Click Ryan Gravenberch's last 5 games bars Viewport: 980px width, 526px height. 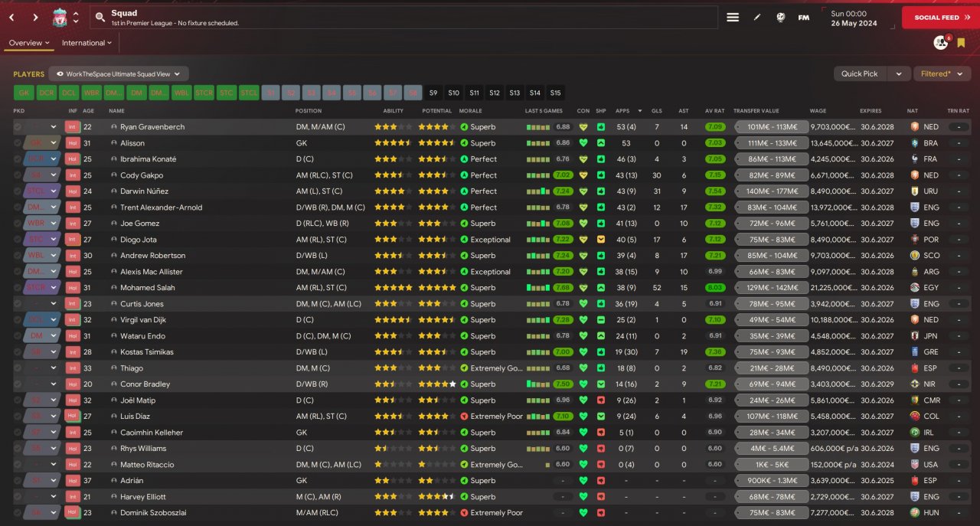(539, 127)
